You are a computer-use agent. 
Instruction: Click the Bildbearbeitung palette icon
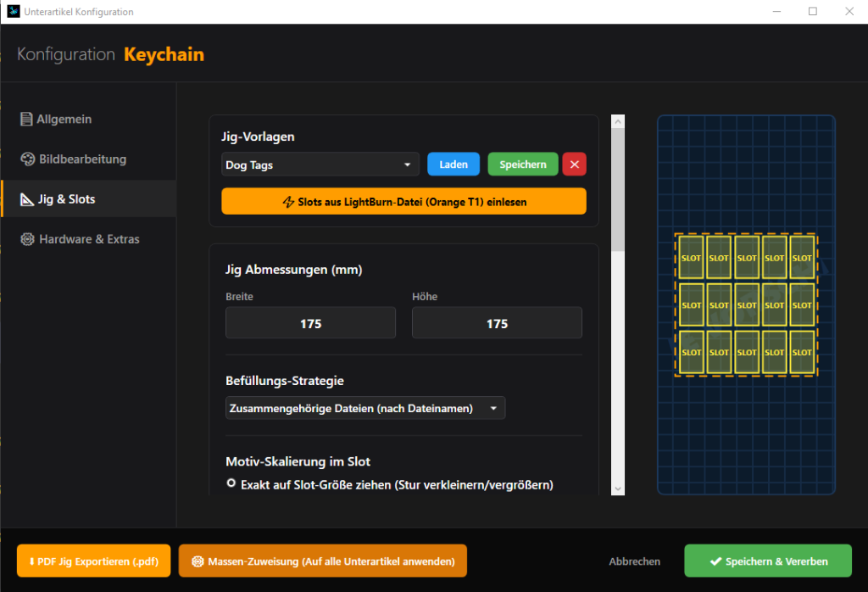(27, 159)
